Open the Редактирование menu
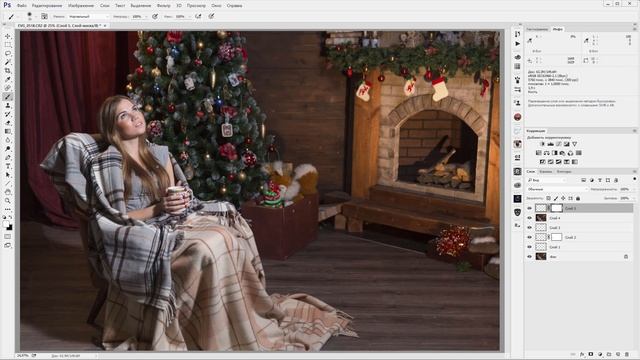 pyautogui.click(x=47, y=6)
